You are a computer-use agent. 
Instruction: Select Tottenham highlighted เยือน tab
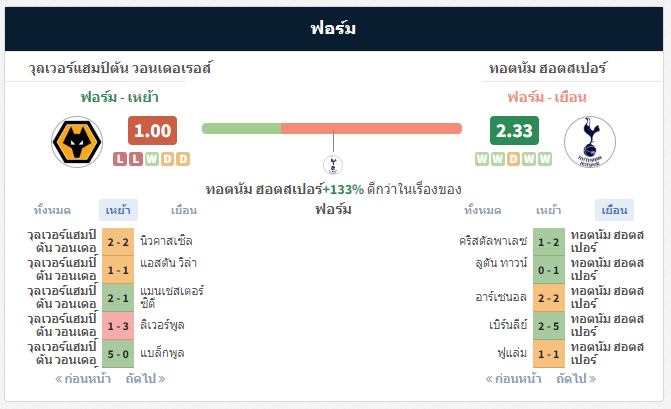pyautogui.click(x=615, y=210)
